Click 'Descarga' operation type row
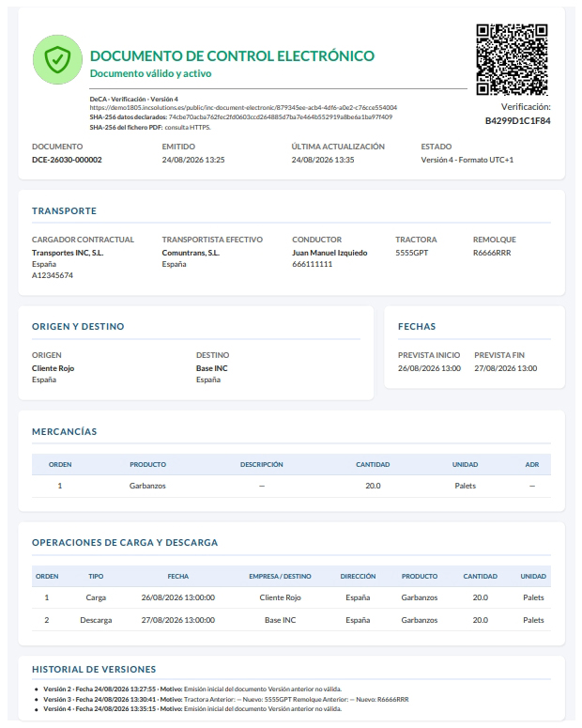The image size is (582, 728). tap(96, 620)
